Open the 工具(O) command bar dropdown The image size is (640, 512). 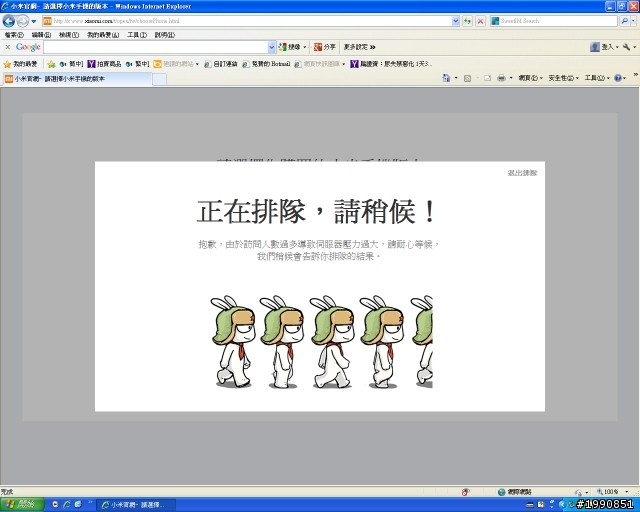pyautogui.click(x=597, y=78)
